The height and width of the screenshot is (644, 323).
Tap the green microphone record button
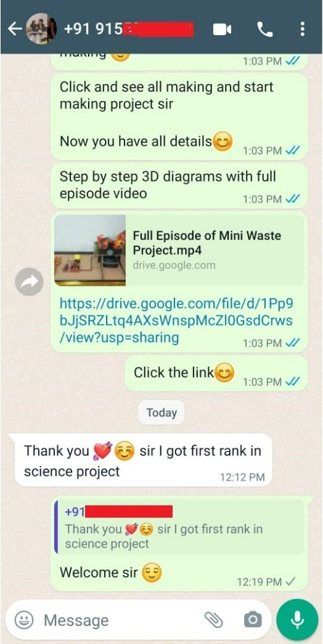[297, 620]
